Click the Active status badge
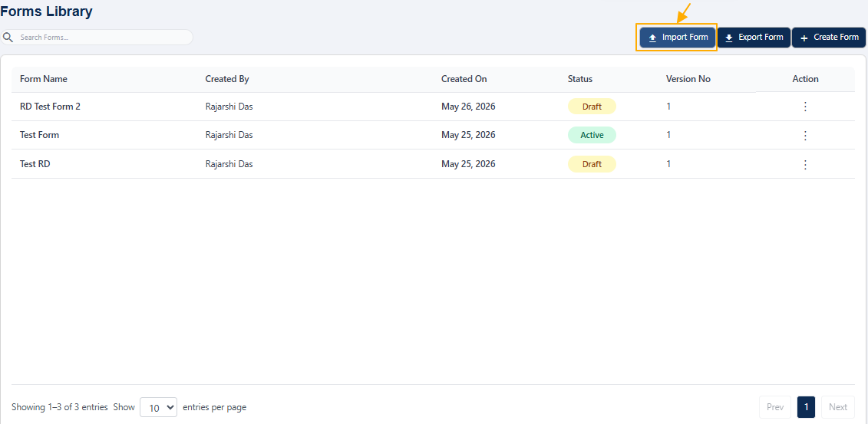Image resolution: width=868 pixels, height=424 pixels. (592, 135)
